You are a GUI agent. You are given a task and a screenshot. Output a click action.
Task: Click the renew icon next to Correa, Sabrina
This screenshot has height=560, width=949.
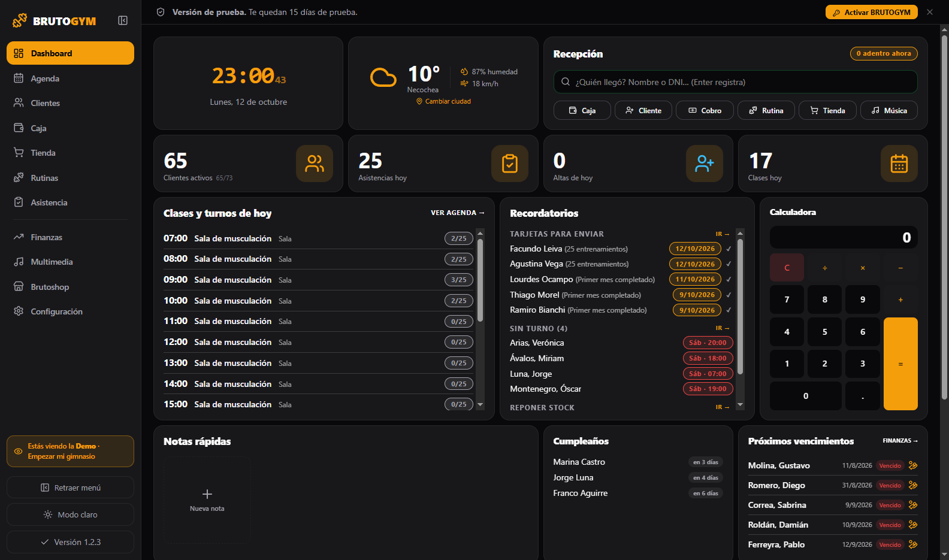click(913, 505)
